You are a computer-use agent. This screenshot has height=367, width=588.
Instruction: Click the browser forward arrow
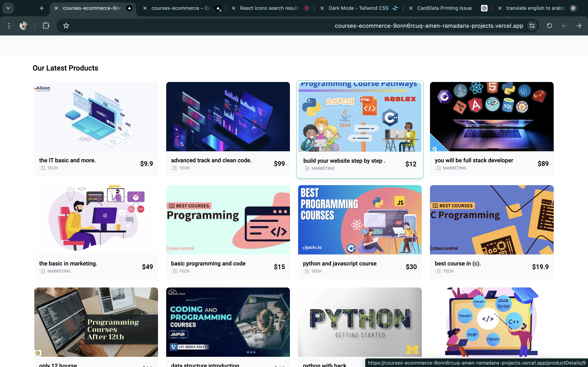click(x=579, y=25)
